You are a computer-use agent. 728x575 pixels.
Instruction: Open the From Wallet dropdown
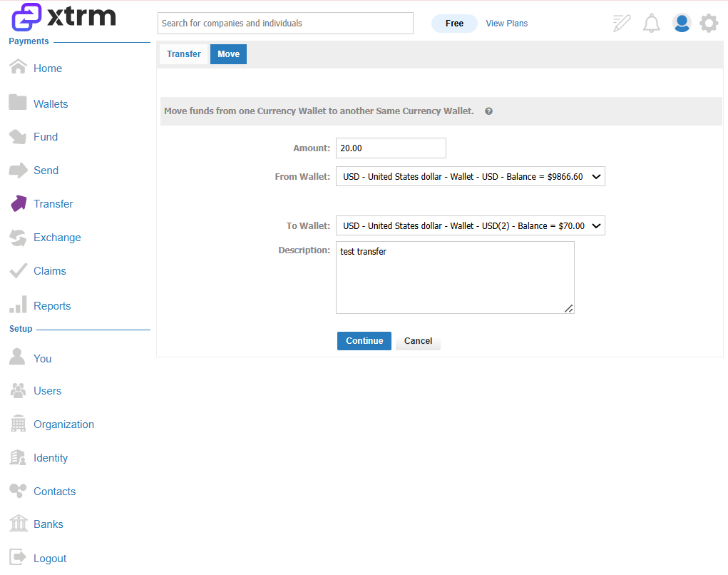click(471, 176)
